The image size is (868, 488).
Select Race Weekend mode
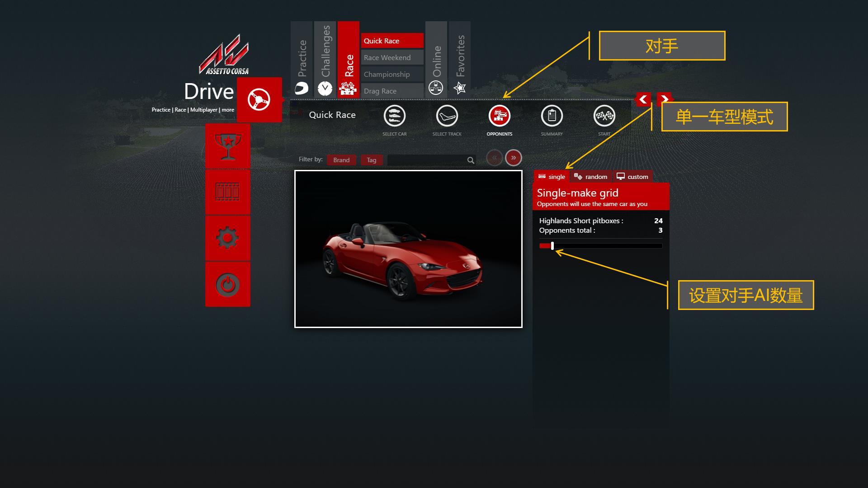tap(392, 57)
